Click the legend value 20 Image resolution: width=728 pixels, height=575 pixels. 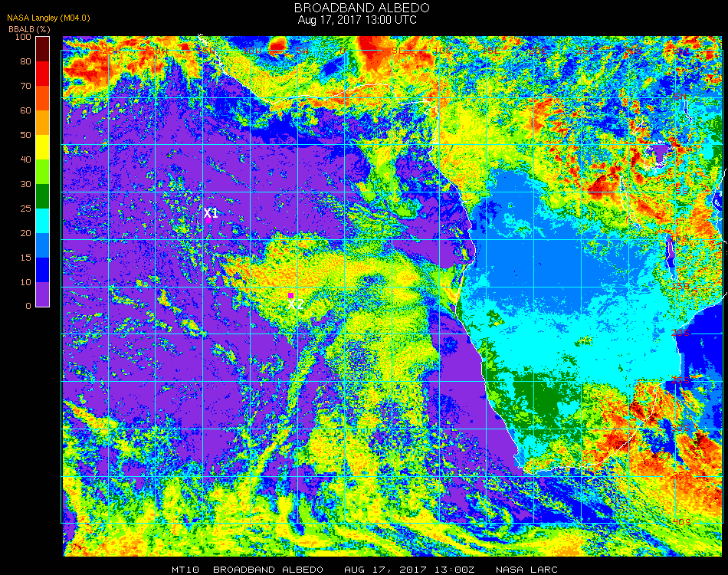(x=25, y=233)
